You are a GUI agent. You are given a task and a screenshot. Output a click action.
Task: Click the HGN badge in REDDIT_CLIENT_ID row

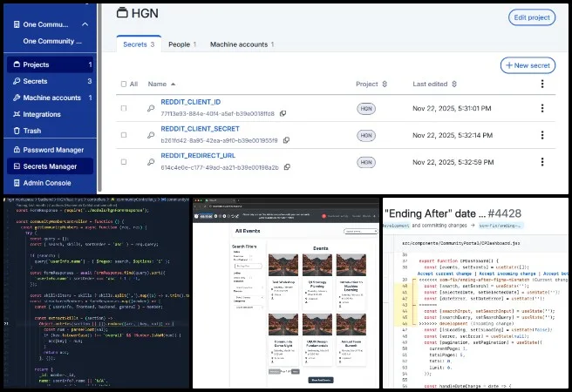(x=366, y=109)
